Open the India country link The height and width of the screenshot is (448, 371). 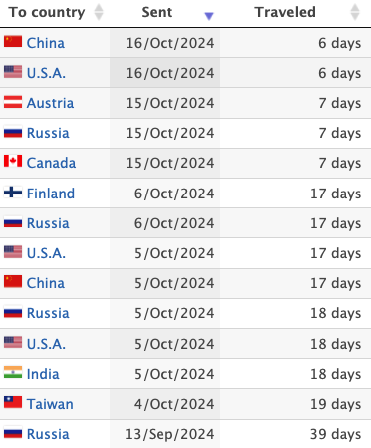pos(43,374)
